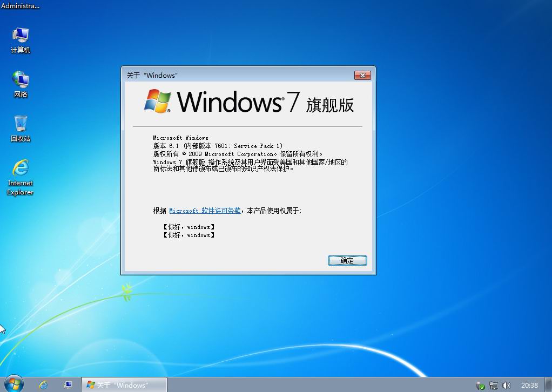Click the Administra... folder label on desktop
This screenshot has height=392, width=552.
point(20,5)
